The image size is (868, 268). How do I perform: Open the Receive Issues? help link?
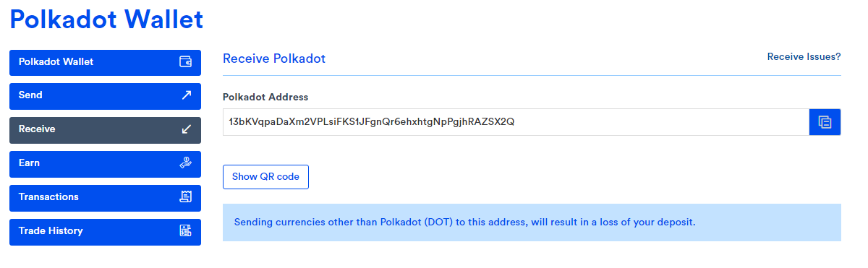804,56
